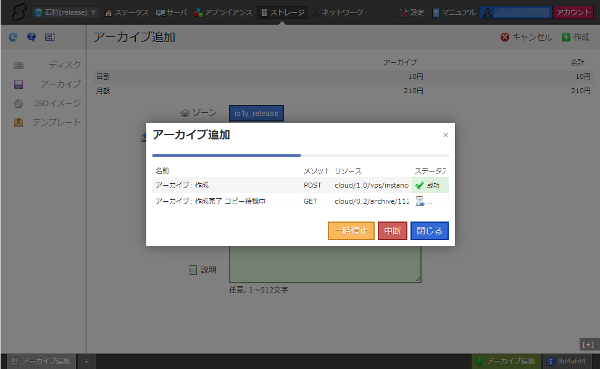Open the help question-mark icon
Viewport: 600px width, 369px height.
point(31,37)
